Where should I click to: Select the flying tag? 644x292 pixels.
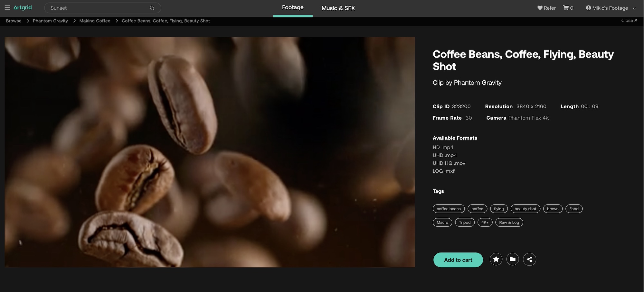point(499,209)
